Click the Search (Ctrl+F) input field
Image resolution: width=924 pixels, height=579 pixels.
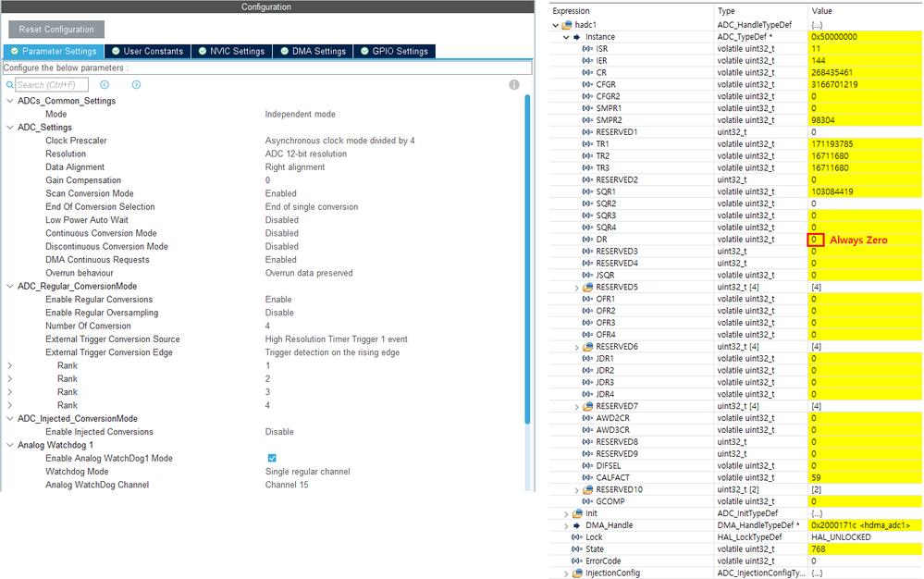(x=52, y=85)
